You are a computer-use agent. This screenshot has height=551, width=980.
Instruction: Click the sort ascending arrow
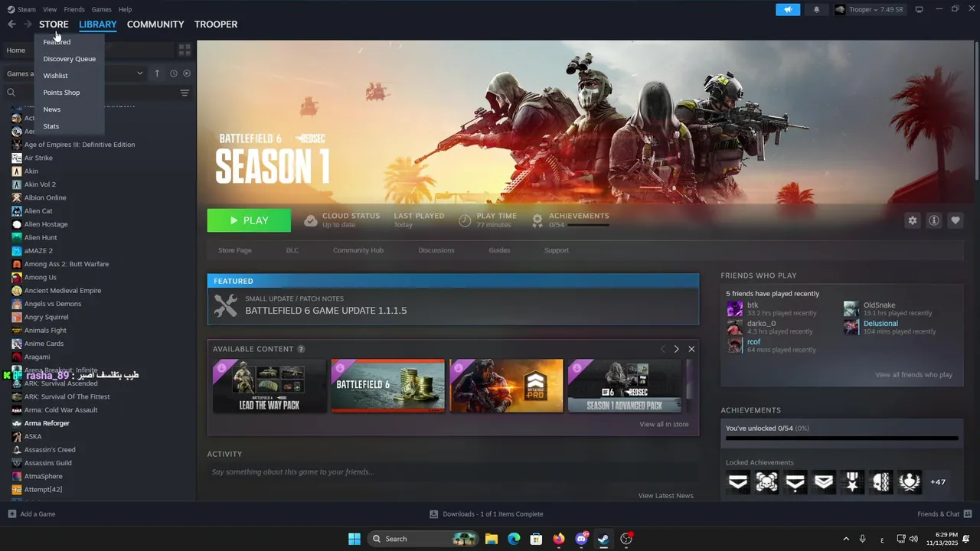click(157, 73)
